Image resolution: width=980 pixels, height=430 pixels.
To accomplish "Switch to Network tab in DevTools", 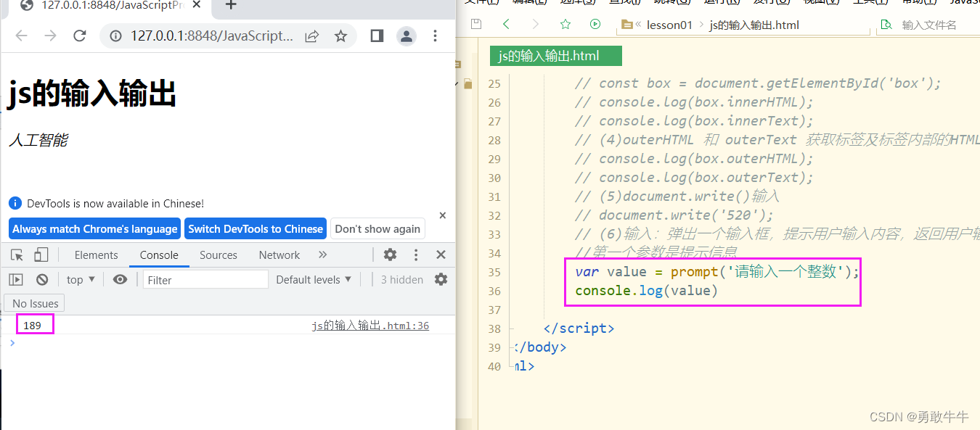I will tap(279, 255).
